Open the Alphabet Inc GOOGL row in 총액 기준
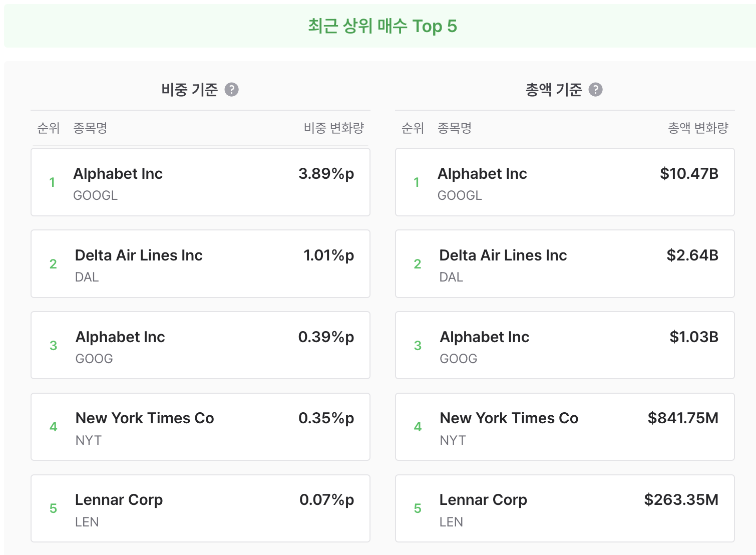This screenshot has height=555, width=756. 565,182
